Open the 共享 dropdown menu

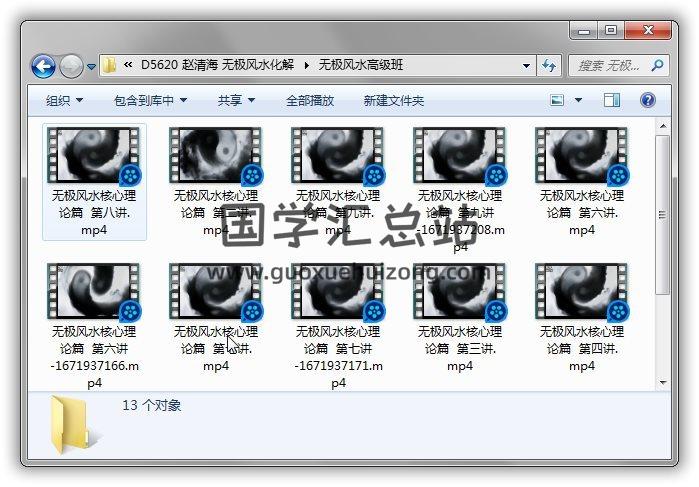[236, 101]
